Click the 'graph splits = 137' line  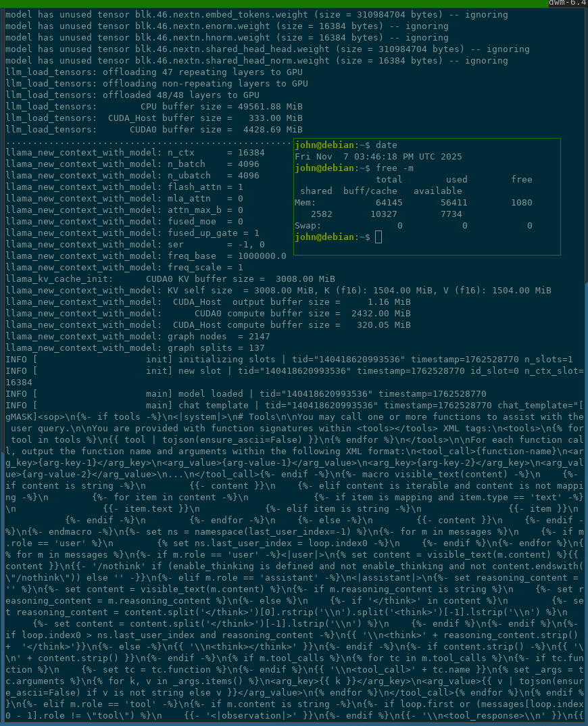click(x=135, y=347)
